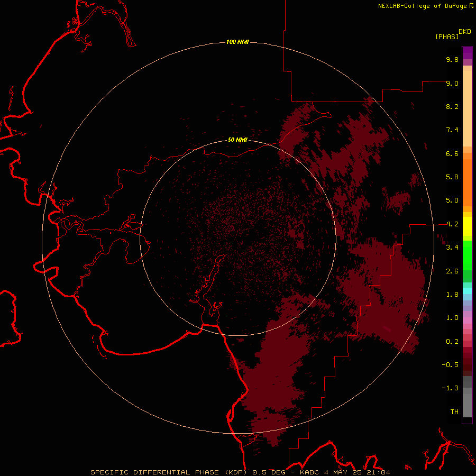Viewport: 476px width, 476px height.
Task: Click the 9.8 value on color scale
Action: tap(452, 59)
